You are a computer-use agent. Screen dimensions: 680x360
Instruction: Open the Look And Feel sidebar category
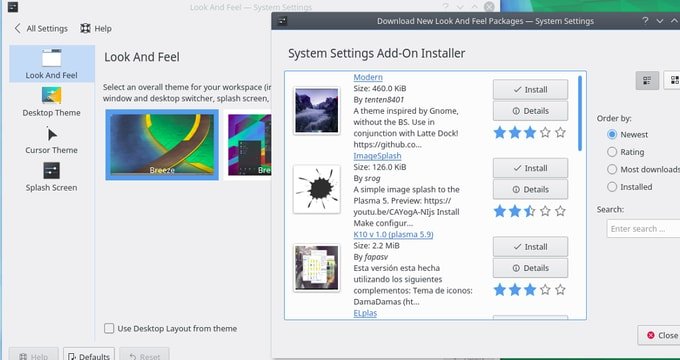click(x=52, y=64)
